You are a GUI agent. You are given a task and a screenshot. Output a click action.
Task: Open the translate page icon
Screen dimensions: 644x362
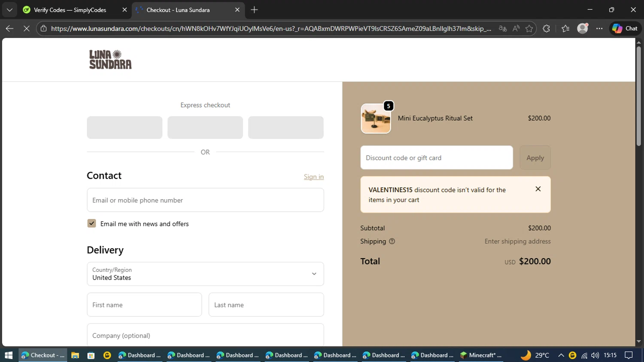pos(502,29)
